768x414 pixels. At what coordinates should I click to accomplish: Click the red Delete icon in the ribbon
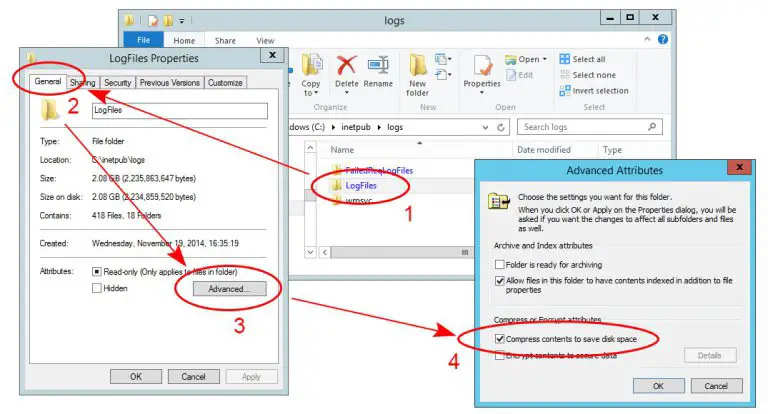click(x=346, y=65)
